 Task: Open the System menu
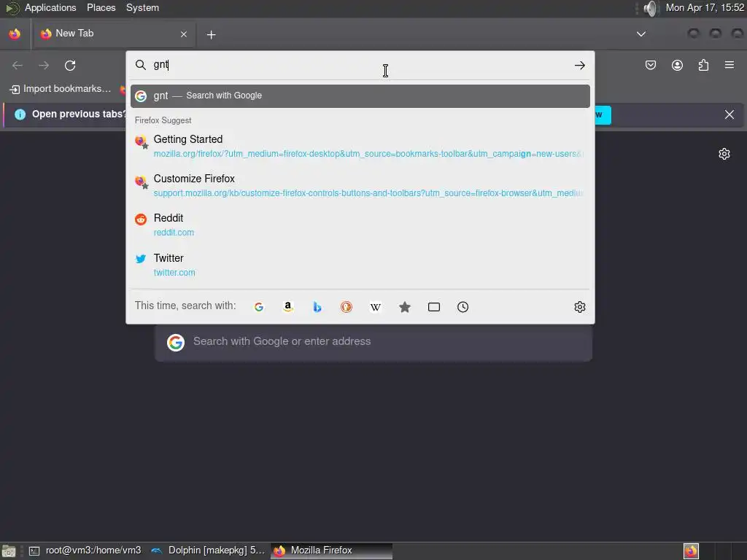pyautogui.click(x=142, y=8)
